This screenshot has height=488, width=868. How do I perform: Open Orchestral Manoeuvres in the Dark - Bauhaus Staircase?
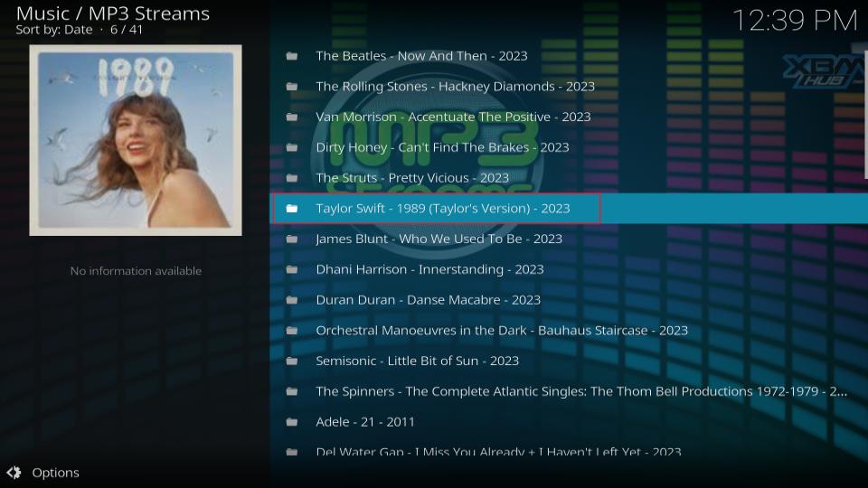click(x=502, y=331)
